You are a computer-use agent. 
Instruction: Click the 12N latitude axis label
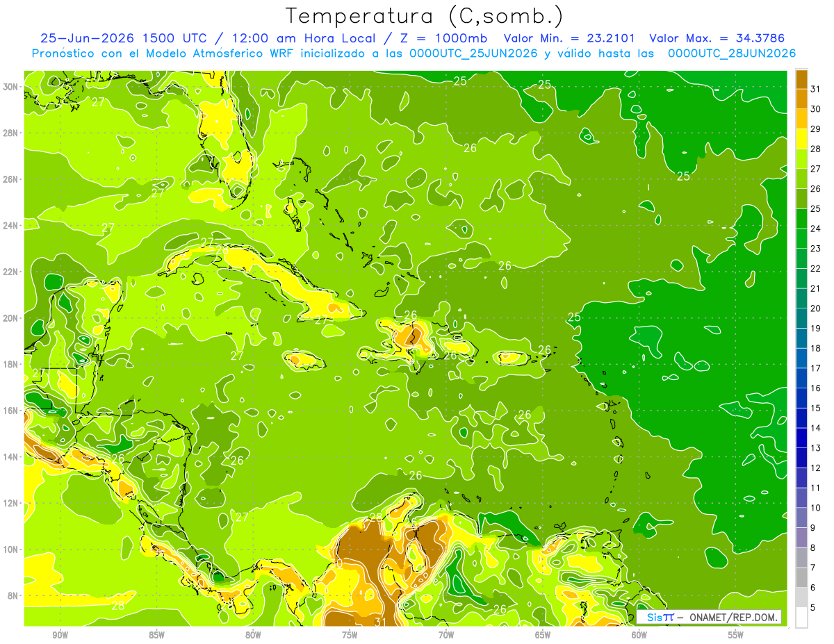(x=10, y=503)
